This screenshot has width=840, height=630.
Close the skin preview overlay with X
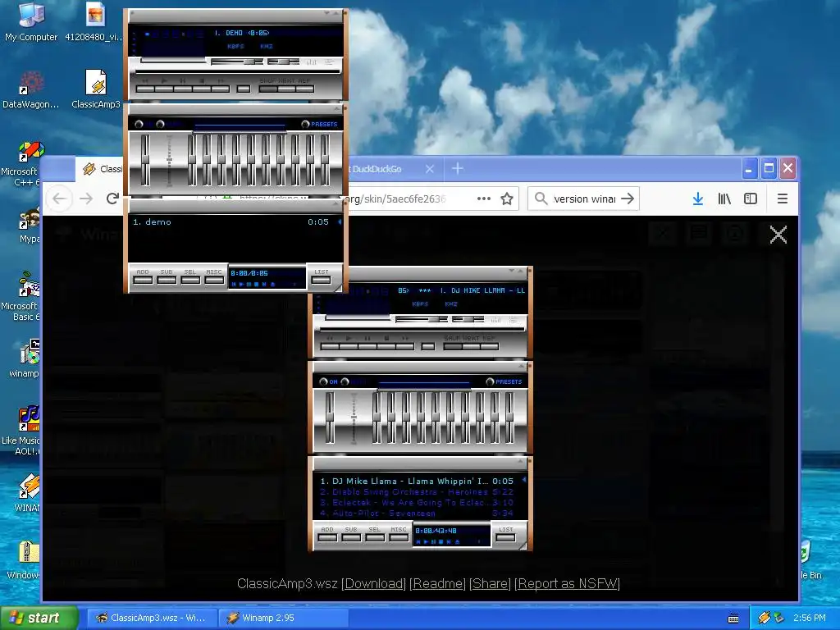[x=778, y=235]
